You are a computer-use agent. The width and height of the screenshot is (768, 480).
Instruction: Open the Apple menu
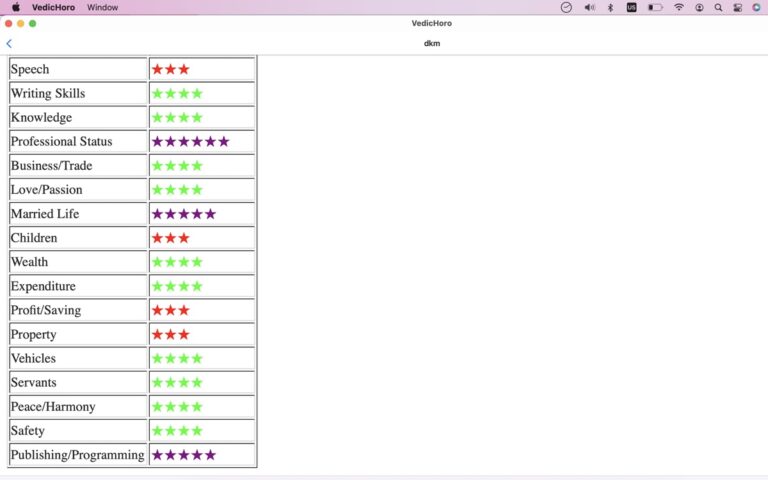(x=15, y=7)
